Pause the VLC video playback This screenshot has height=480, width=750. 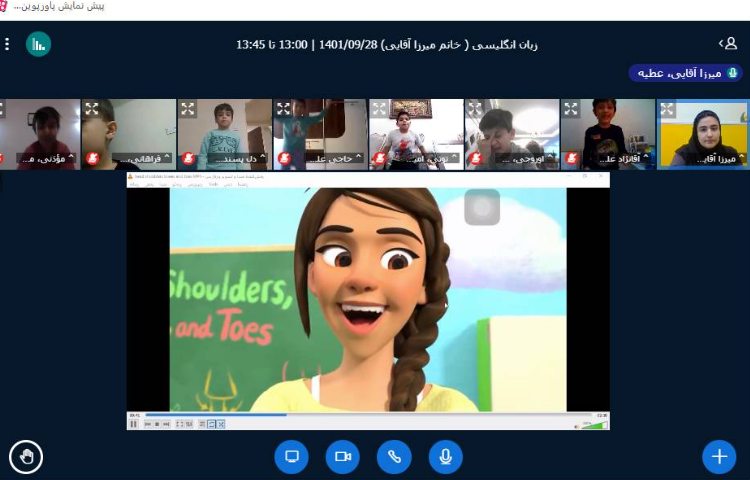pyautogui.click(x=133, y=424)
